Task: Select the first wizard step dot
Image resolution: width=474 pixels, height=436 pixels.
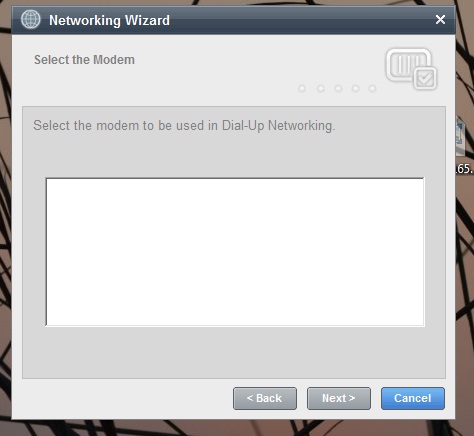Action: 302,89
